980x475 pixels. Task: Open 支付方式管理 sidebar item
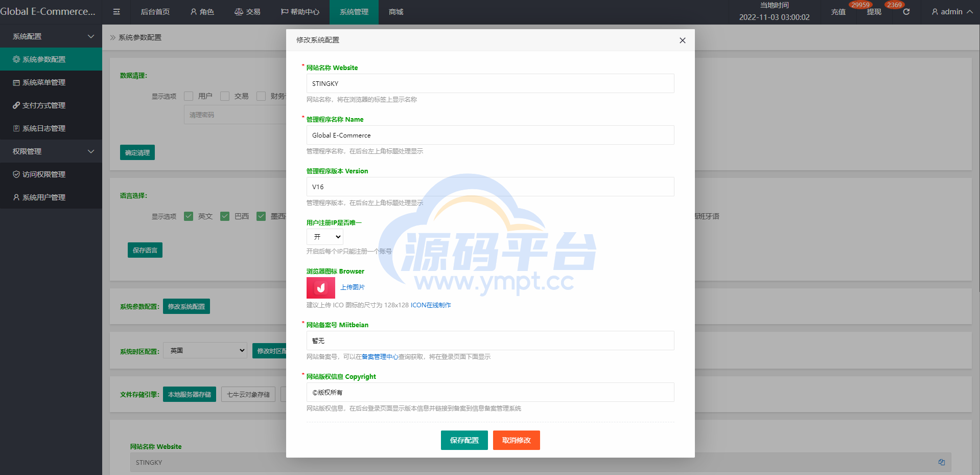pos(51,105)
